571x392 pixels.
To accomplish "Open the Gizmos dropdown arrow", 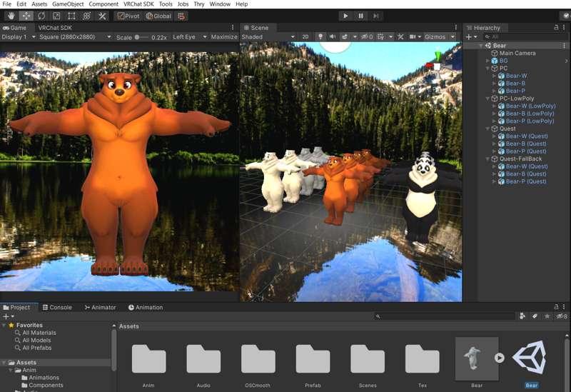I will [x=453, y=37].
